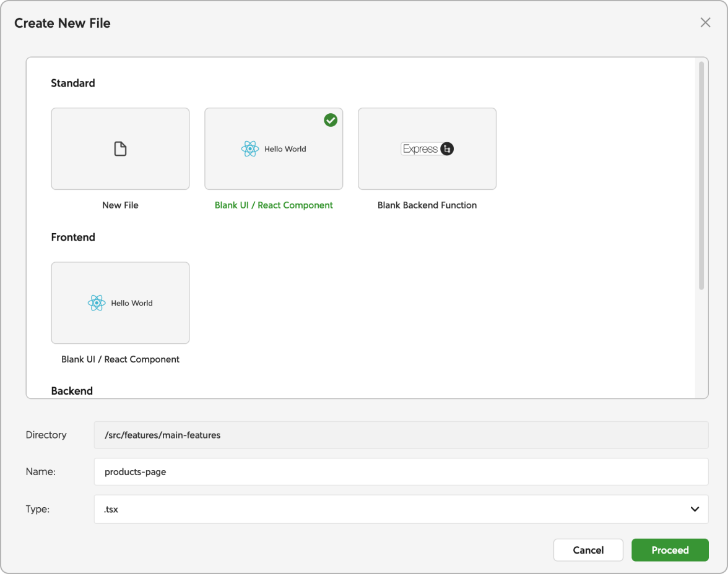Click the 'Standard' section heading
The width and height of the screenshot is (728, 574).
click(x=73, y=83)
